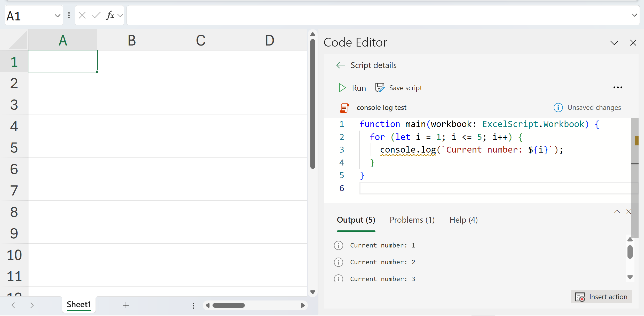Open the Code Editor pane options chevron
644x316 pixels.
click(614, 43)
